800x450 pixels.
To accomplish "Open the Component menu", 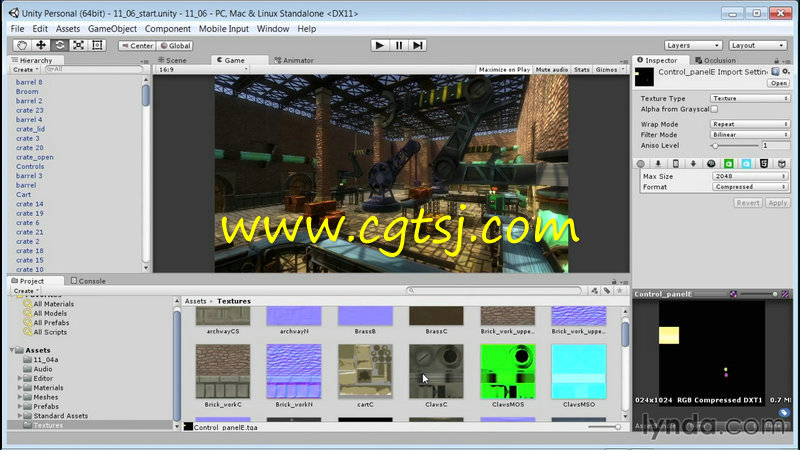I will (167, 29).
